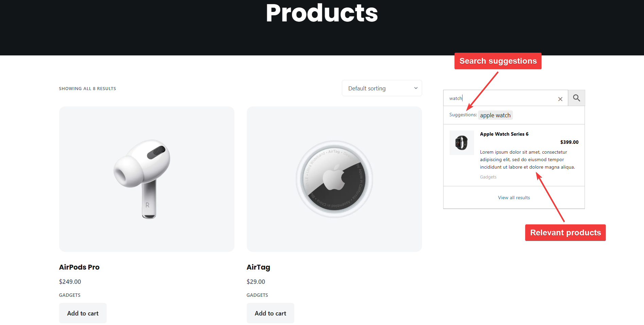This screenshot has height=325, width=644.
Task: Open the AirPods Pro product title
Action: click(79, 267)
